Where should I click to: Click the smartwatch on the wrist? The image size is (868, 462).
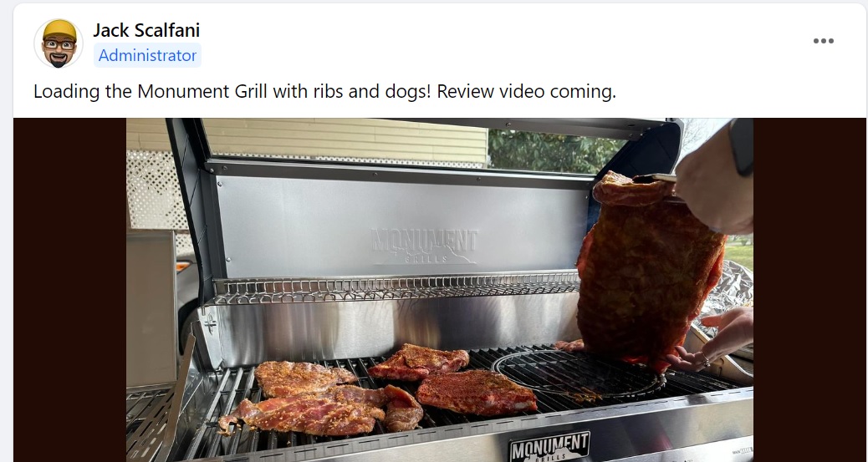[x=741, y=146]
